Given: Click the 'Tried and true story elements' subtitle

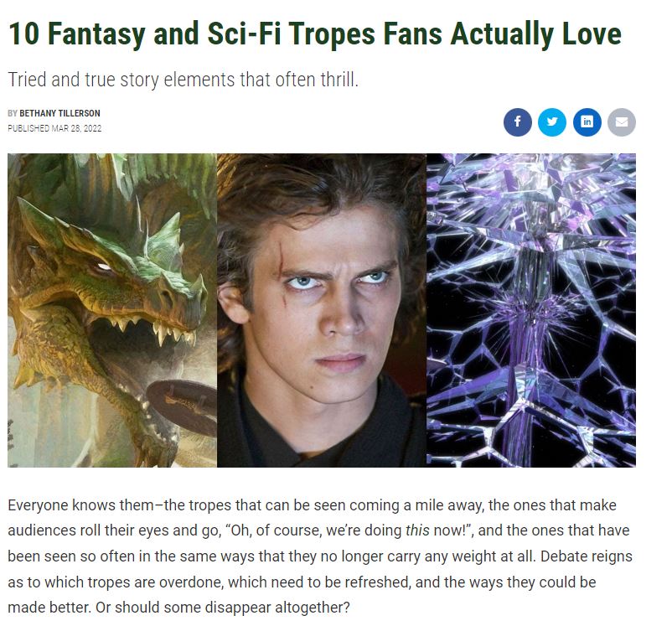Looking at the screenshot, I should (183, 80).
